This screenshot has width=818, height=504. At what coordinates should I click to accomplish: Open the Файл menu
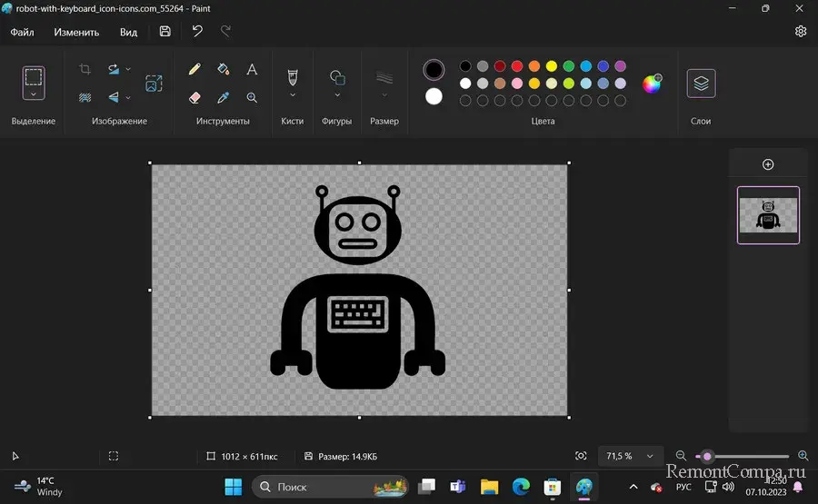(23, 32)
